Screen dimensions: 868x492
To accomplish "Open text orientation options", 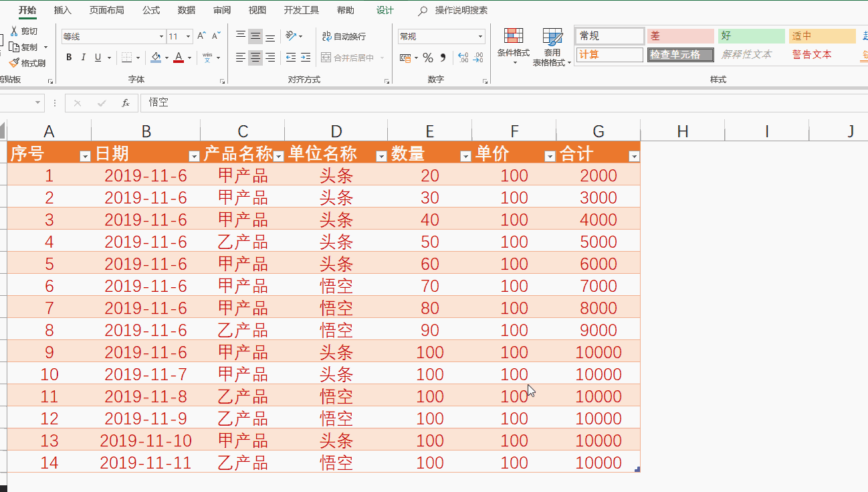I will coord(294,36).
